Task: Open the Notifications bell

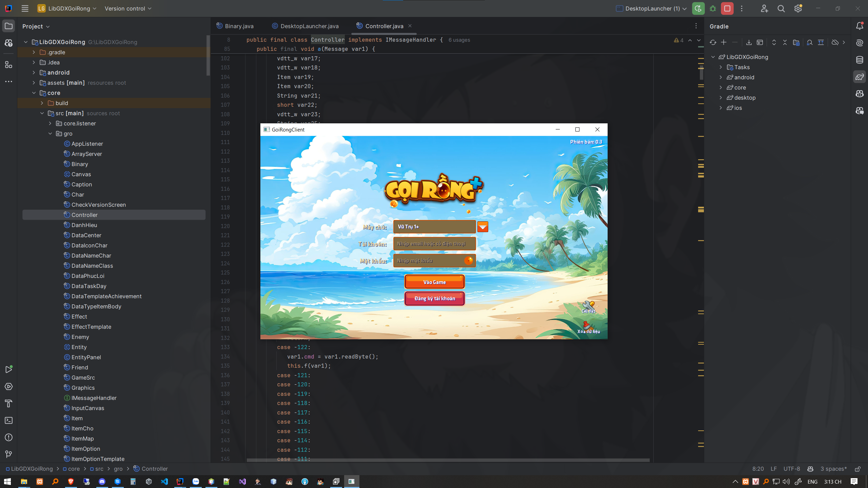Action: coord(860,26)
